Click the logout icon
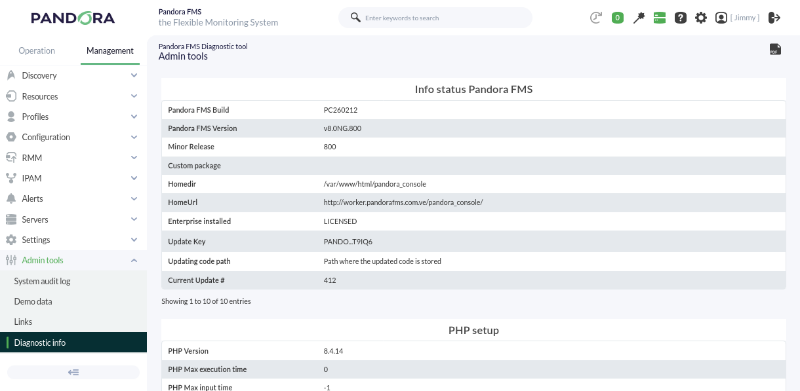Viewport: 800px width, 391px height. coord(774,18)
